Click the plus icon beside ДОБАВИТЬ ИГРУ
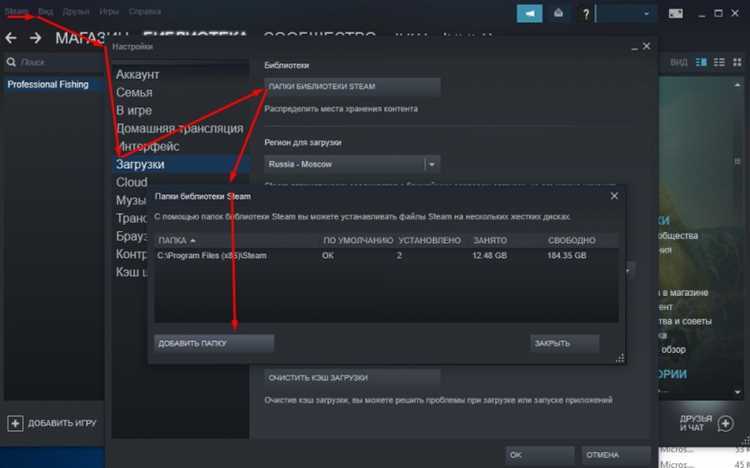 point(15,423)
